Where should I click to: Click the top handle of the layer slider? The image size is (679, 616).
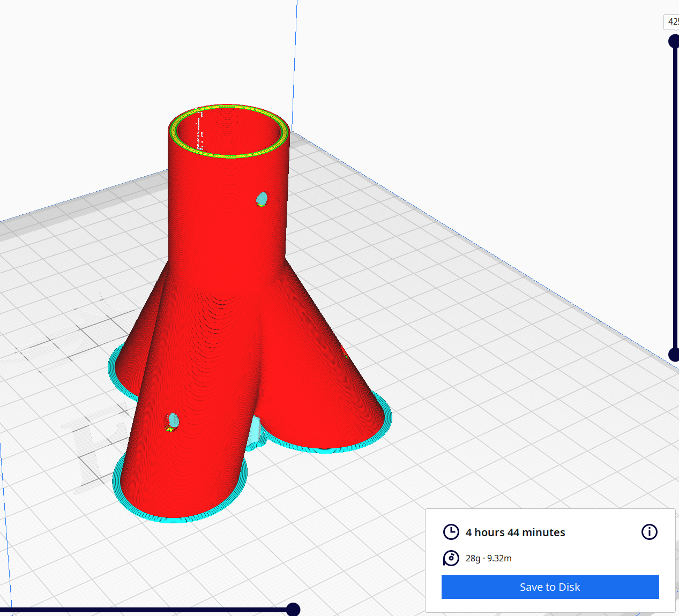point(673,40)
